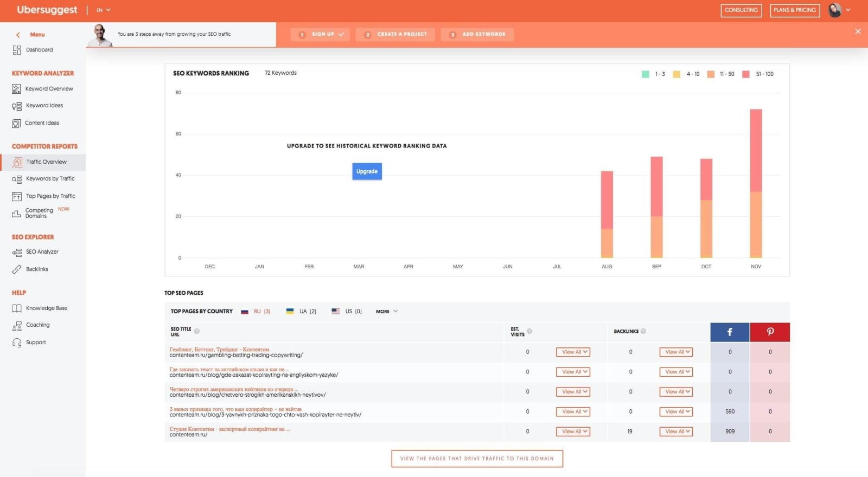Click the SEO Analyzer icon
The height and width of the screenshot is (477, 868).
(x=17, y=252)
